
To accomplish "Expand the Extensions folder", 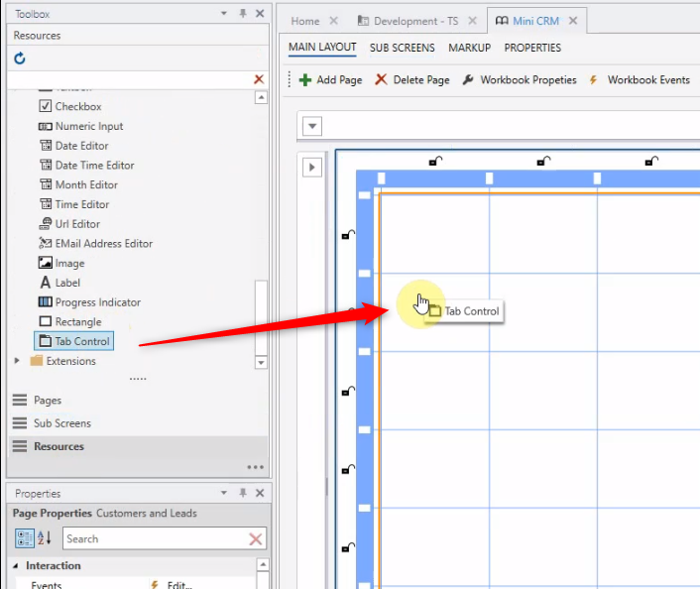I will pyautogui.click(x=17, y=361).
